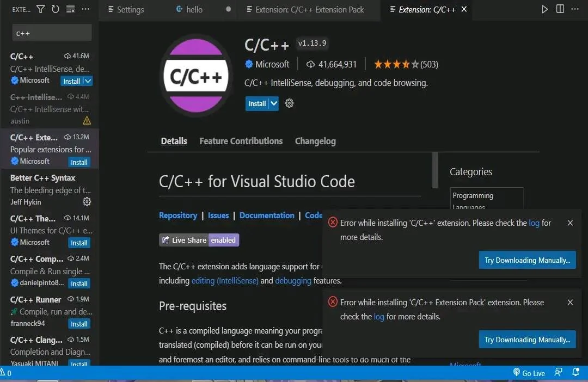
Task: Open Extensions view more actions menu
Action: [85, 9]
